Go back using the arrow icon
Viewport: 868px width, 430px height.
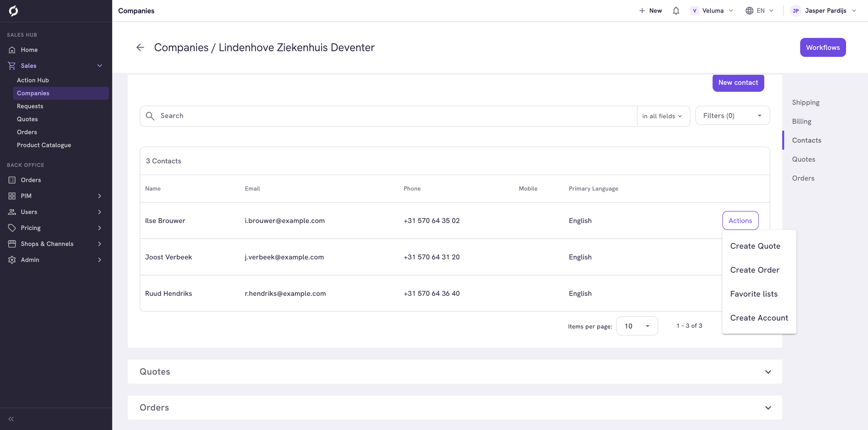pyautogui.click(x=140, y=47)
